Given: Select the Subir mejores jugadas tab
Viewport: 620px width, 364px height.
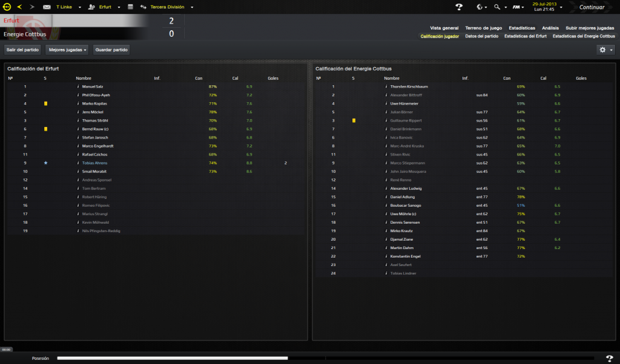Looking at the screenshot, I should (590, 28).
